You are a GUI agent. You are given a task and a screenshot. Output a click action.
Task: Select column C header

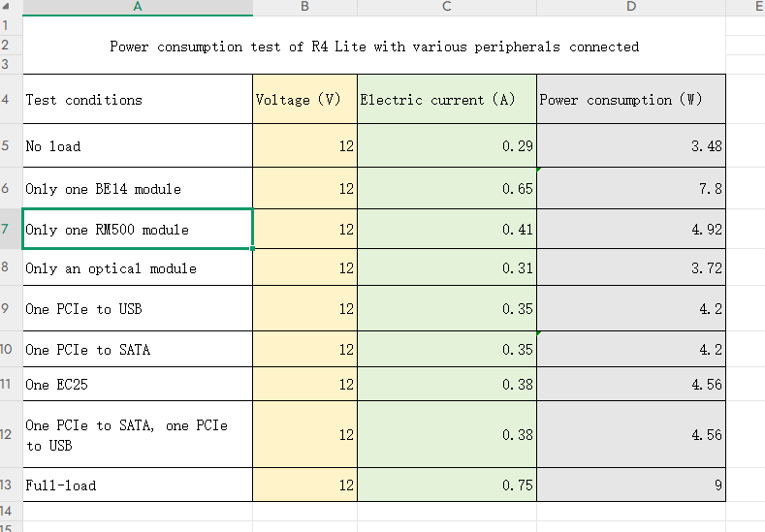(447, 7)
